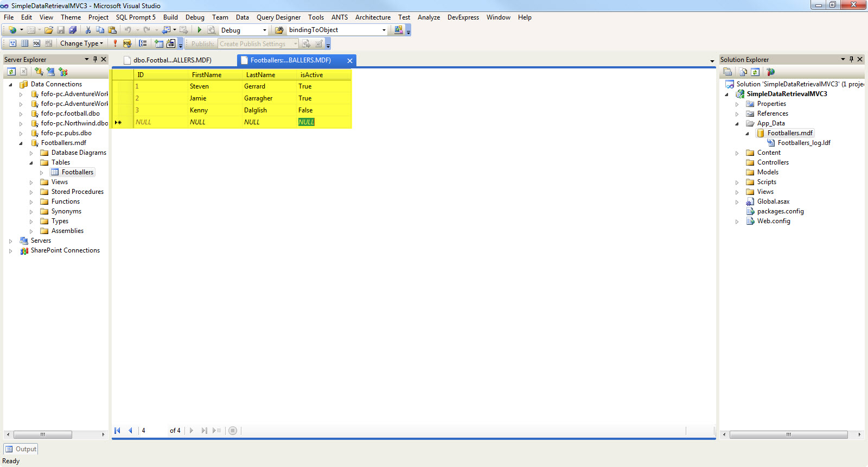The image size is (868, 467).
Task: Open the Query Designer menu
Action: pyautogui.click(x=278, y=17)
